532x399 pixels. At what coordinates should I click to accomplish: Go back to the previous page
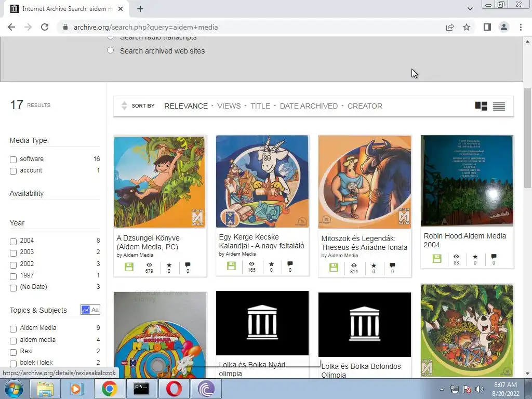coord(11,27)
